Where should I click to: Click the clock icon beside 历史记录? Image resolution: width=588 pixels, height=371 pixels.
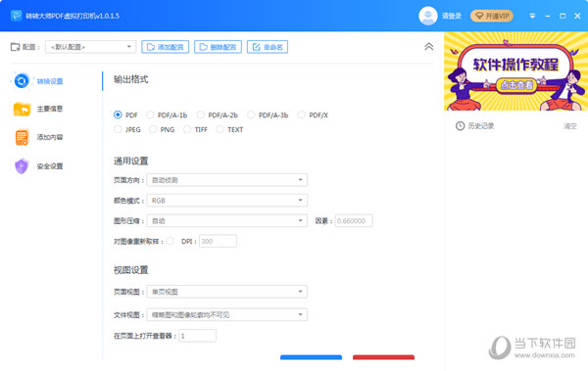coord(460,126)
